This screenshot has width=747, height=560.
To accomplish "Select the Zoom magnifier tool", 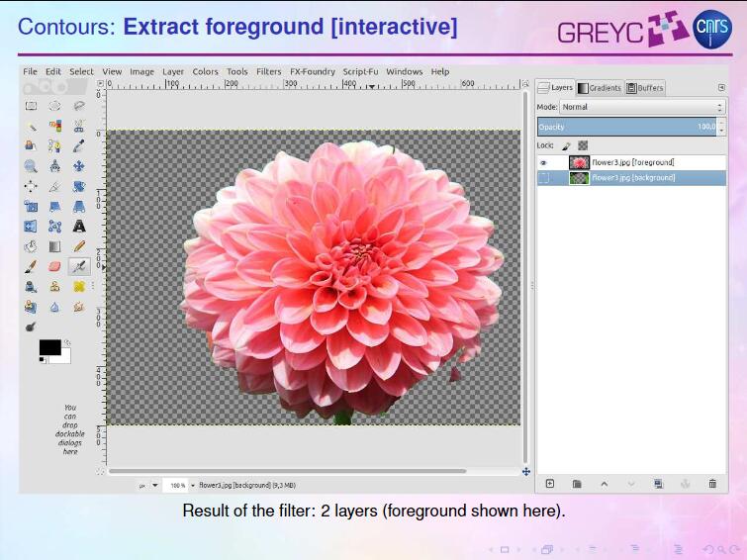I will pyautogui.click(x=31, y=166).
